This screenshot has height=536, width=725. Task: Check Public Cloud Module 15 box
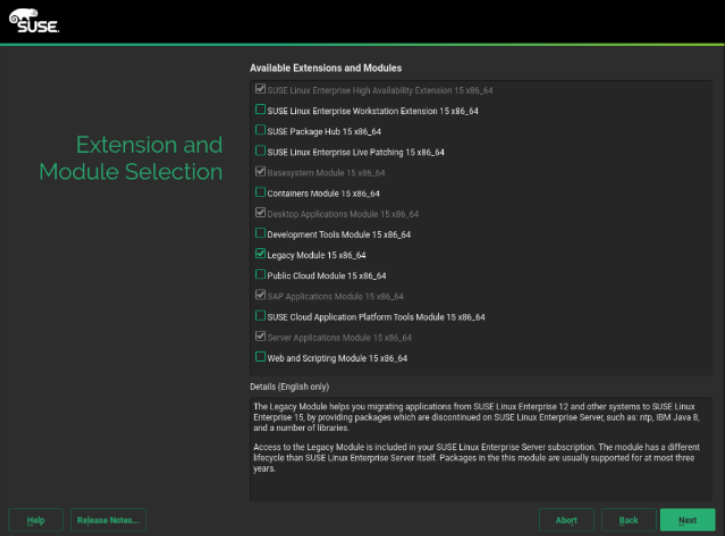click(x=260, y=274)
